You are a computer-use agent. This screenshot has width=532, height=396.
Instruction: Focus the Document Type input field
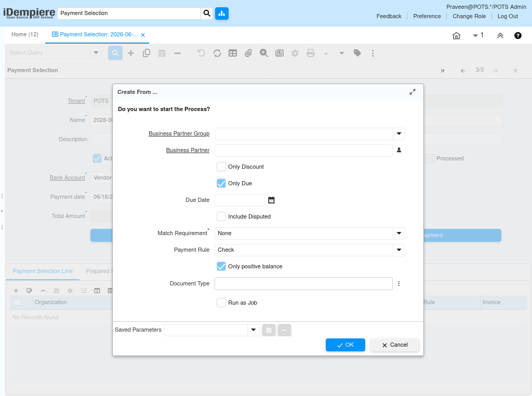pyautogui.click(x=303, y=284)
